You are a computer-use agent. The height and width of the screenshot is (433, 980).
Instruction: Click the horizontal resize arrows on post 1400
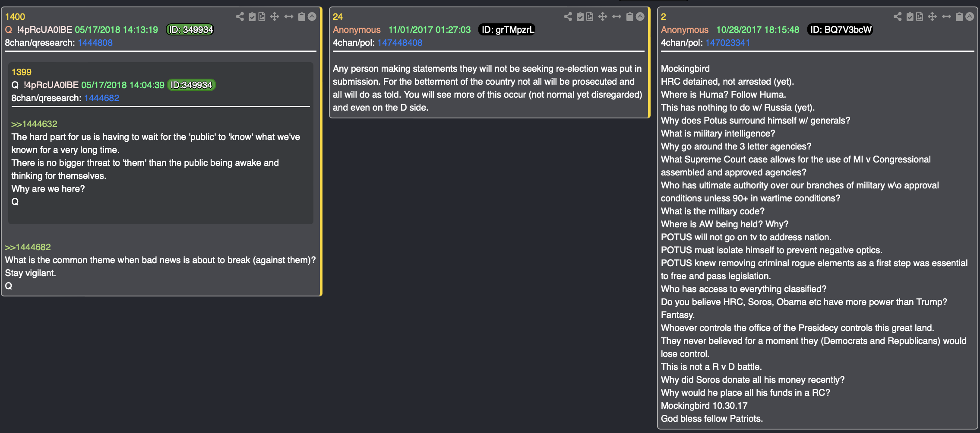[289, 16]
